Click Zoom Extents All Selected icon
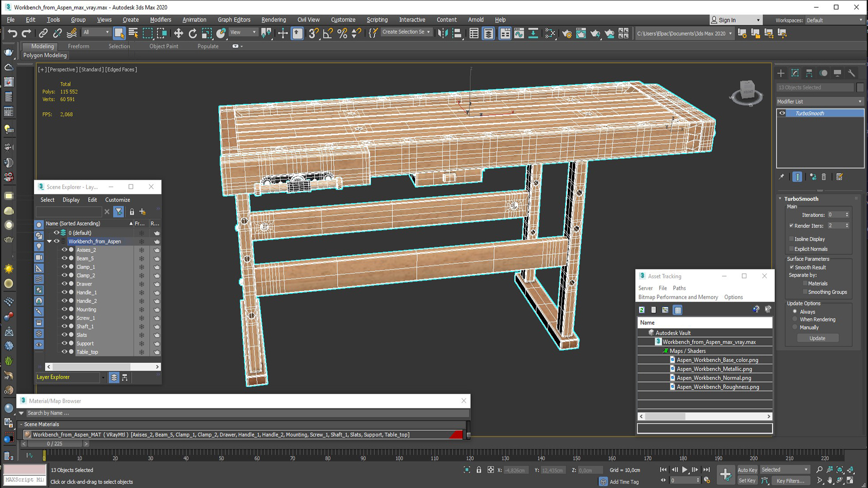This screenshot has width=868, height=488. click(x=850, y=470)
